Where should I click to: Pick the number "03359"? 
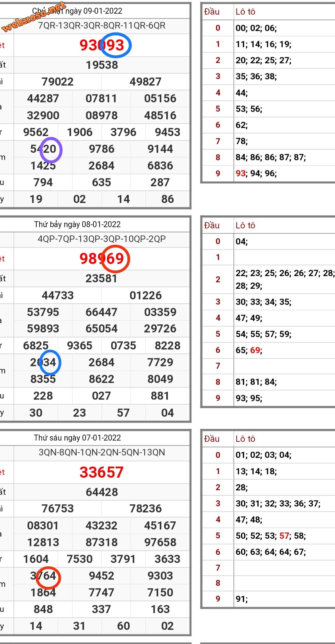[x=160, y=312]
